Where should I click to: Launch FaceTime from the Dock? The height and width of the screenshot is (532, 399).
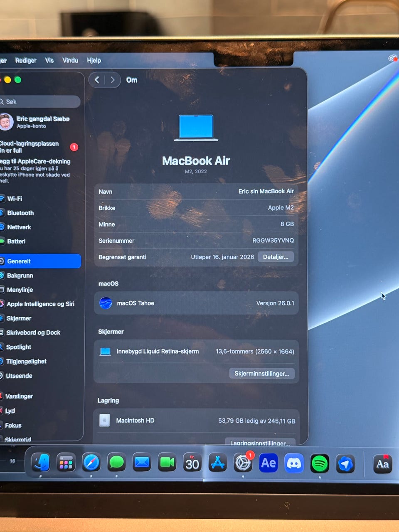click(167, 463)
